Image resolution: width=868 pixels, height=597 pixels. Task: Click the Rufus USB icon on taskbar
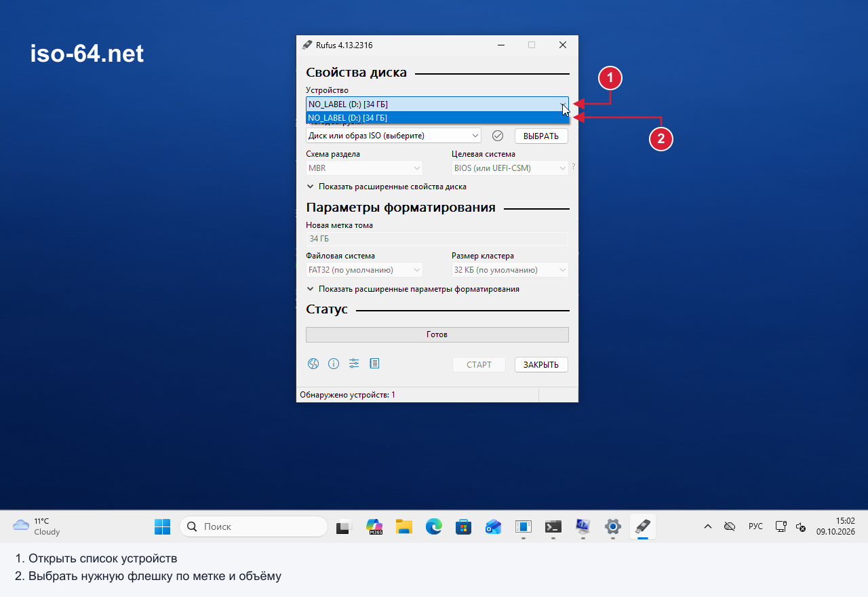pos(643,526)
